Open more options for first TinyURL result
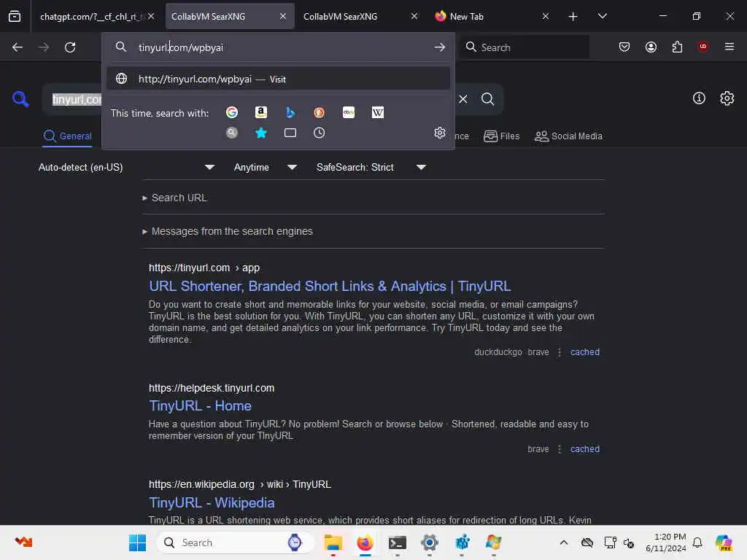This screenshot has width=747, height=560. tap(560, 352)
